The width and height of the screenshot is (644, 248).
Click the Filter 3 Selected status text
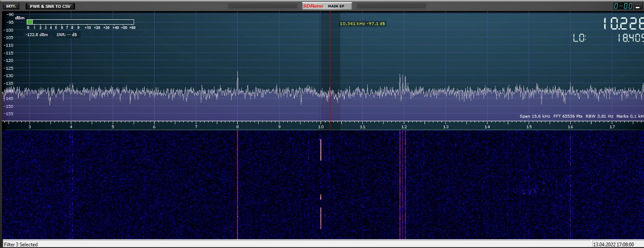(21, 245)
